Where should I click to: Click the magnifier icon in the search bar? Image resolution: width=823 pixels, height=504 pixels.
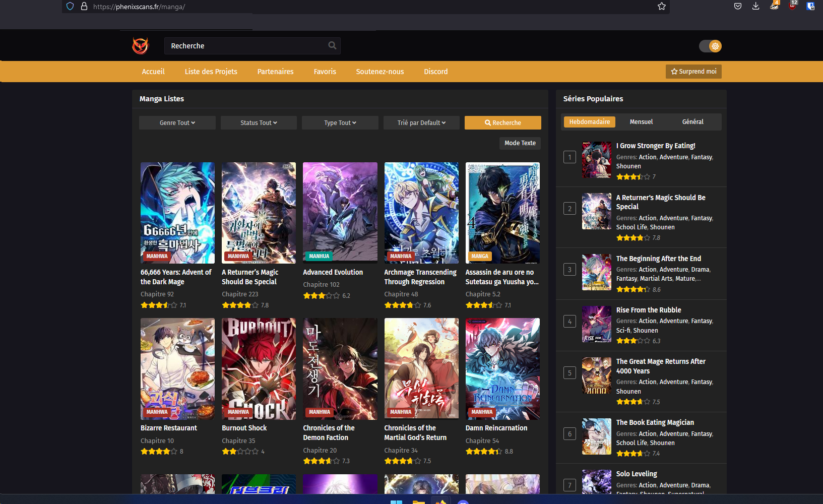[x=332, y=45]
